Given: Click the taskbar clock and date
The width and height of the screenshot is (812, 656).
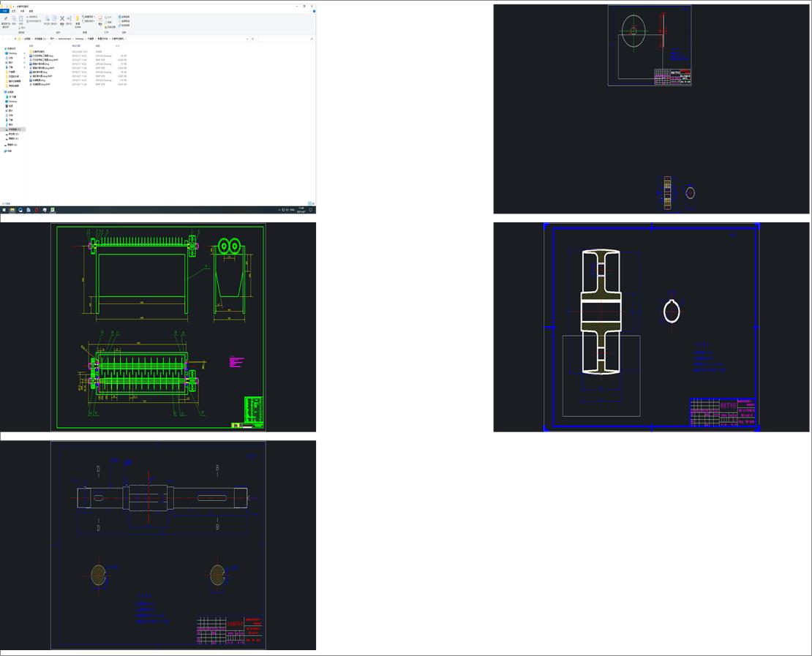Looking at the screenshot, I should point(301,210).
